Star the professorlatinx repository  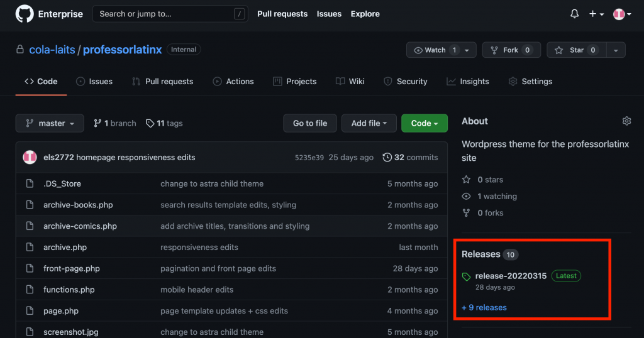(x=576, y=50)
